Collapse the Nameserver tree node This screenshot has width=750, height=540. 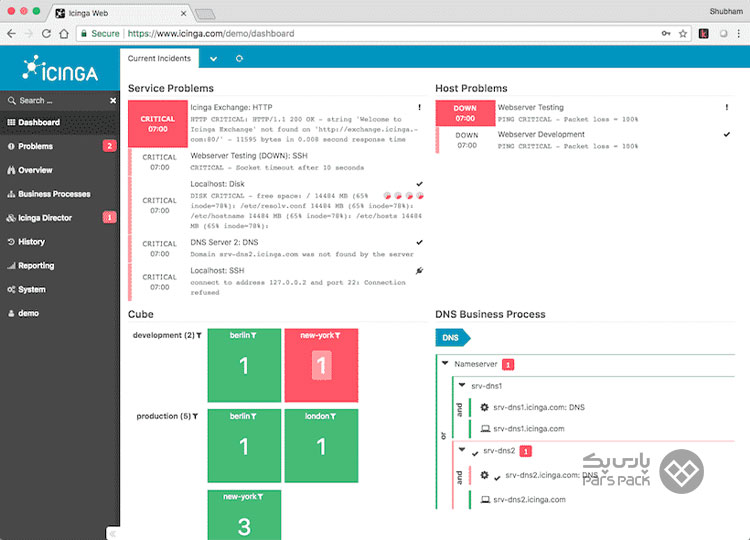click(x=445, y=364)
